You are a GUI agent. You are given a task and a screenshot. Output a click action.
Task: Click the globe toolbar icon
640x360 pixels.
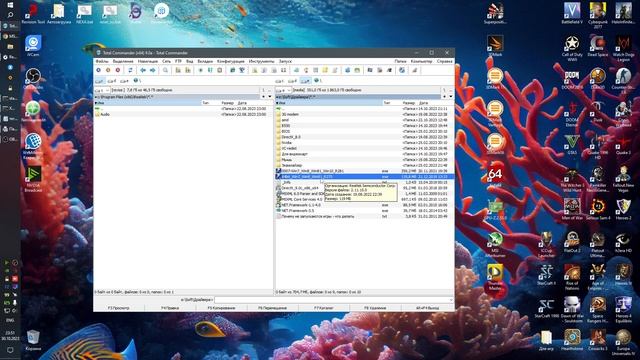click(x=402, y=70)
